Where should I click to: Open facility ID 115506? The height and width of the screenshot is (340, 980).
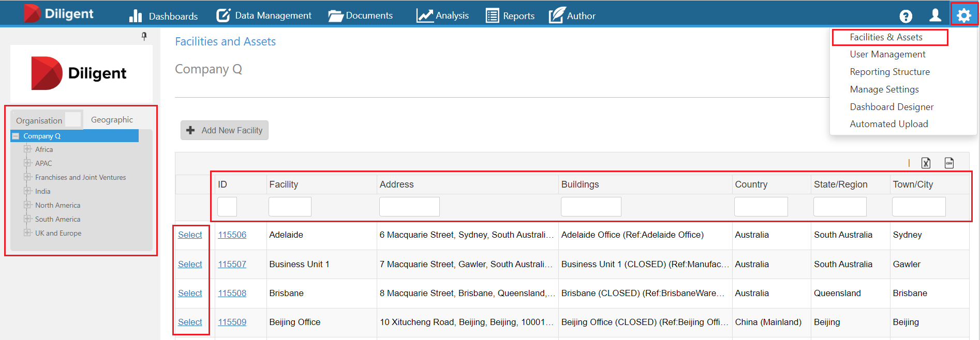coord(232,235)
